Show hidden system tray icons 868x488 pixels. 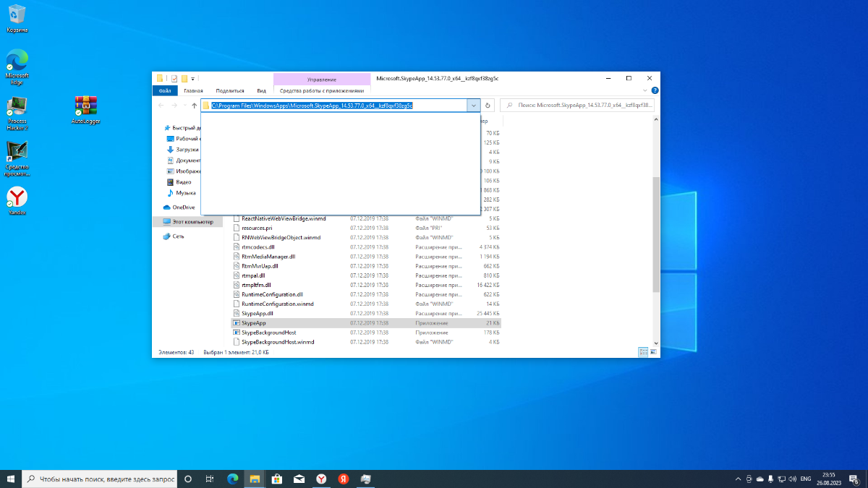(738, 479)
